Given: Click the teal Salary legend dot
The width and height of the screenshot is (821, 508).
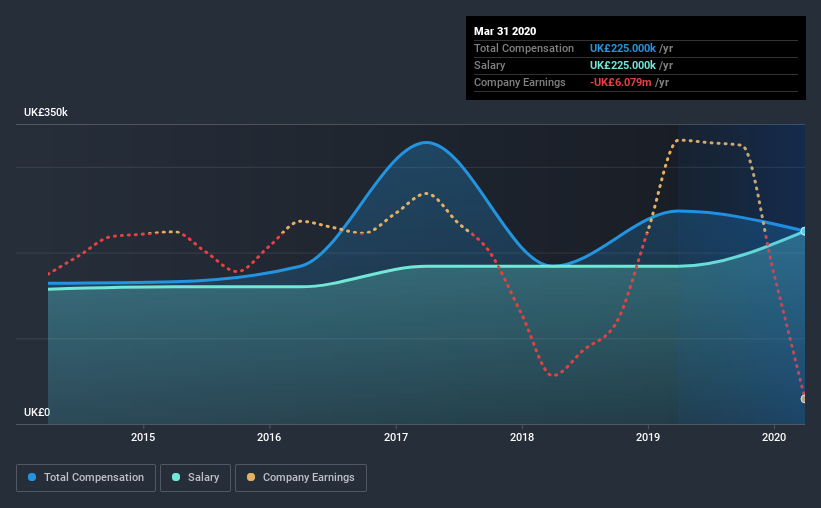Looking at the screenshot, I should (x=176, y=477).
